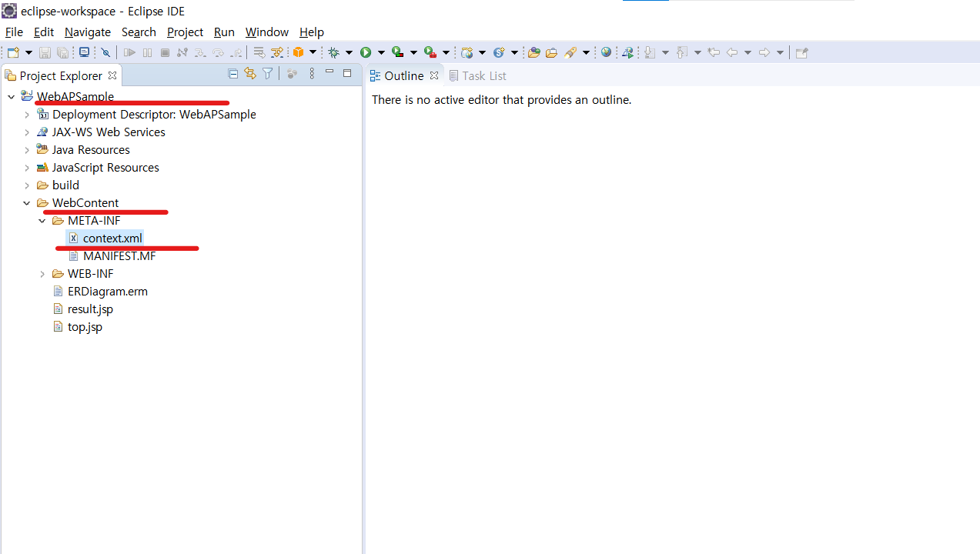The image size is (980, 554).
Task: Click the Open Type folder icon
Action: click(x=533, y=52)
